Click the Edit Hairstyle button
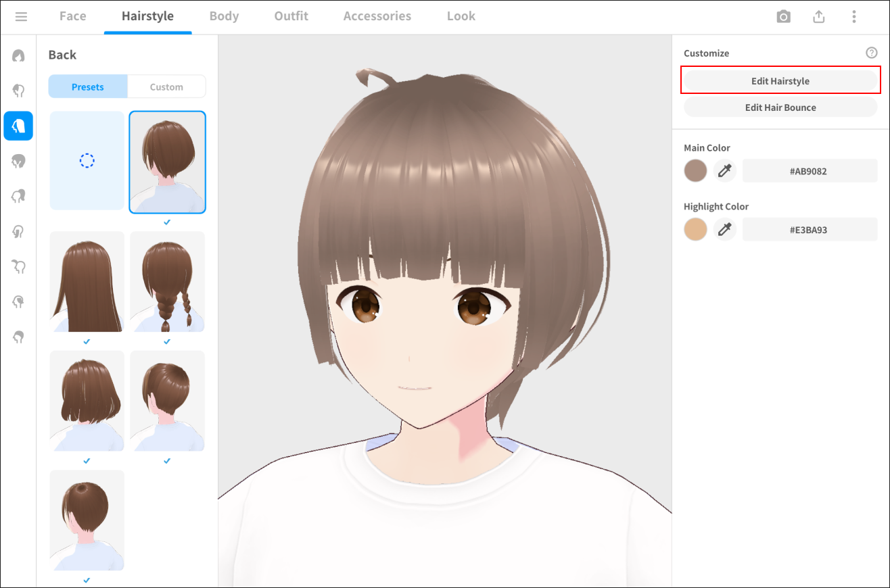The image size is (890, 588). (780, 81)
